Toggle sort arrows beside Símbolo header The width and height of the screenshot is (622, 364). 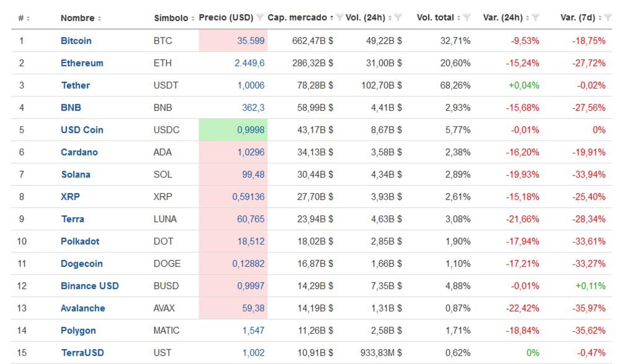point(193,18)
